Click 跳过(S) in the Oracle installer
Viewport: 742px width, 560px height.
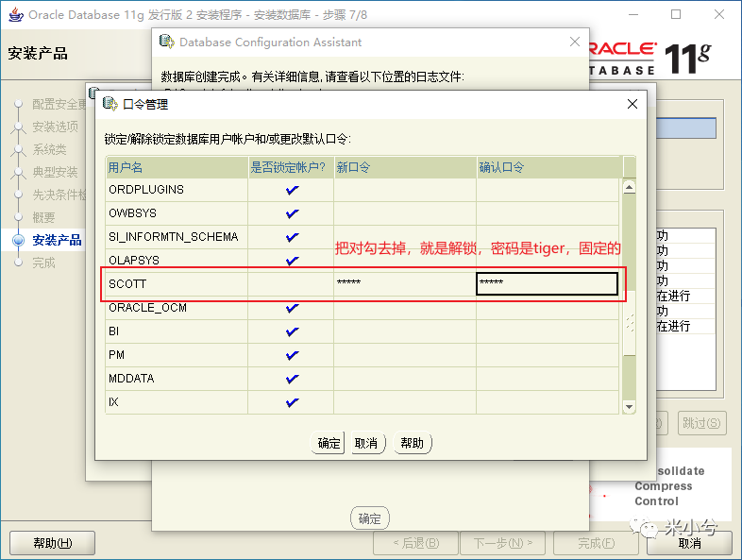[x=701, y=423]
